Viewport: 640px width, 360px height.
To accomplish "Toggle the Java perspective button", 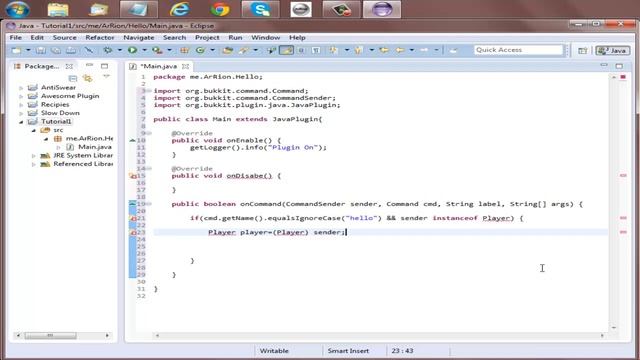I will pos(613,51).
